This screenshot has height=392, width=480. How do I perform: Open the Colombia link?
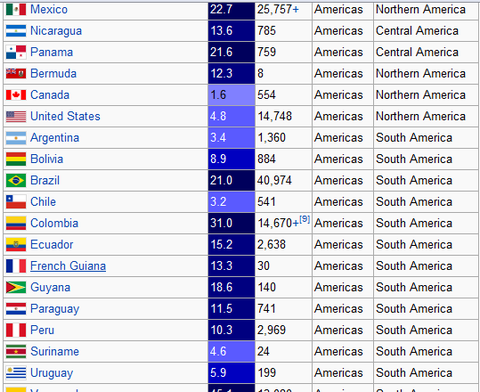[x=54, y=223]
